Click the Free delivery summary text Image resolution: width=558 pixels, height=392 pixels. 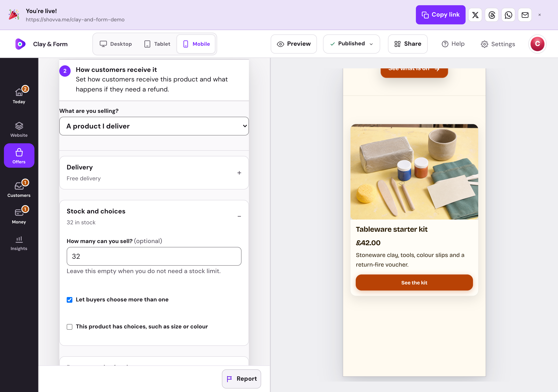point(84,179)
